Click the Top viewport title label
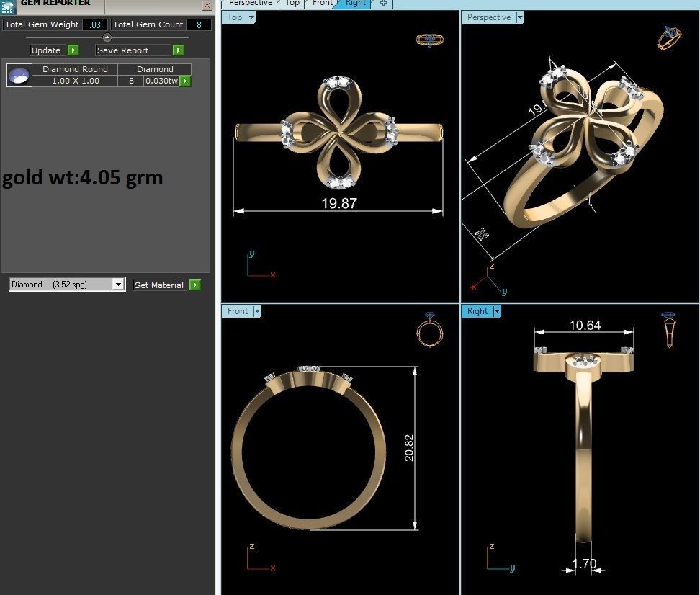 point(234,17)
